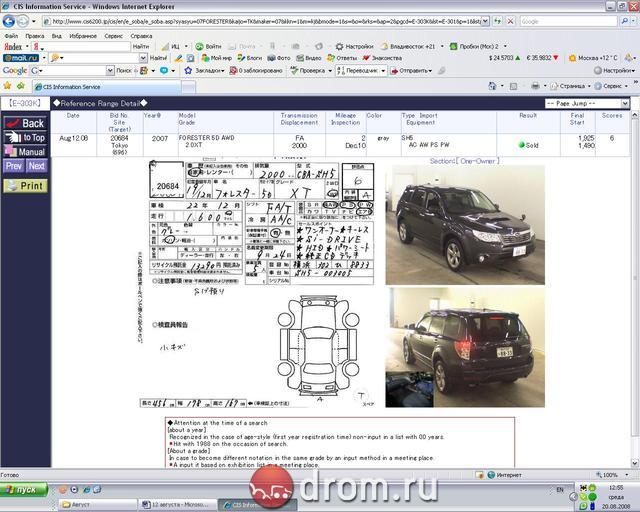Click the Prev sidebar button
The image size is (640, 512).
(13, 166)
